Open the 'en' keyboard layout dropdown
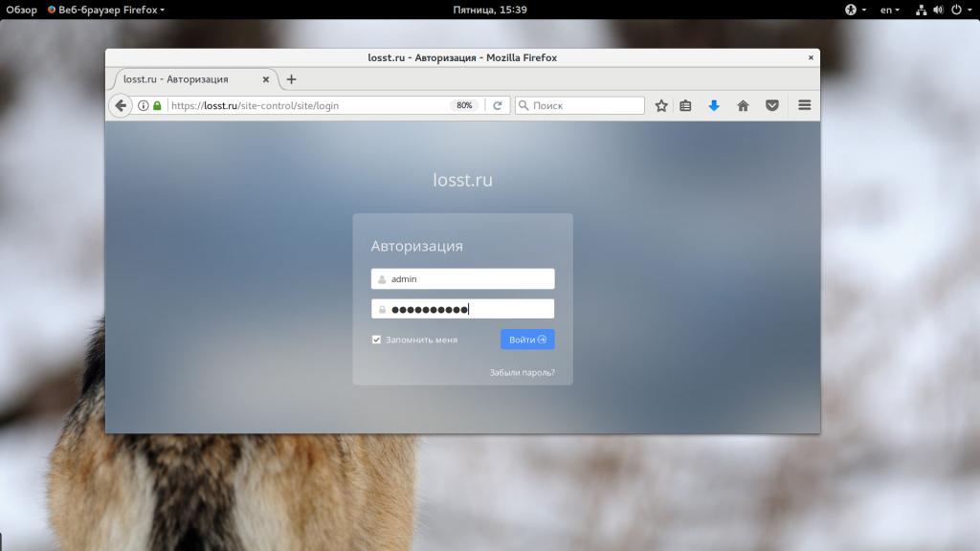The image size is (980, 551). click(x=890, y=10)
